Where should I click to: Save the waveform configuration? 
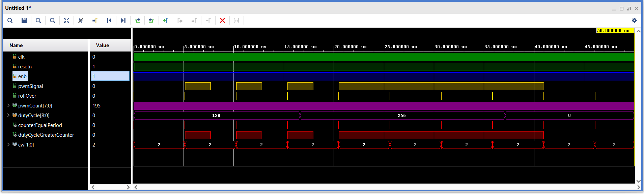pos(24,21)
